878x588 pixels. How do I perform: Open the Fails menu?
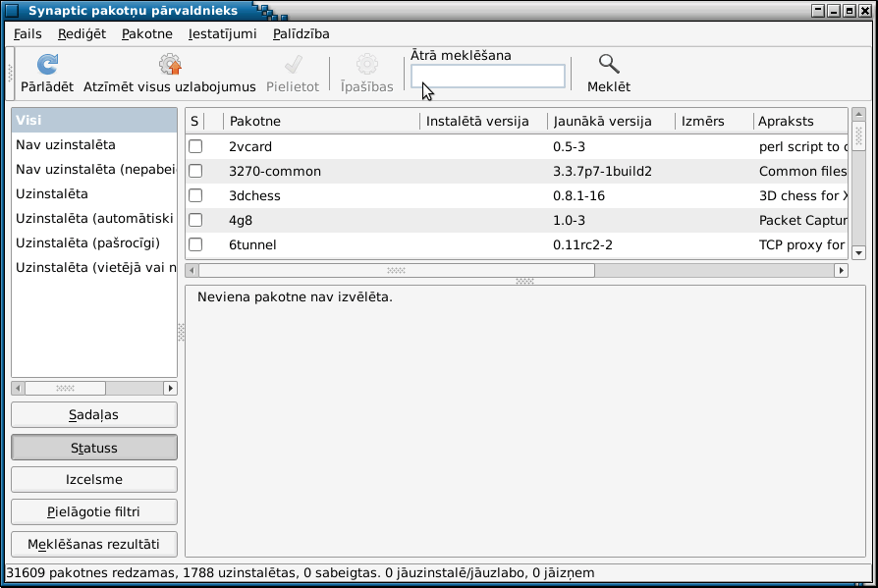pyautogui.click(x=27, y=33)
